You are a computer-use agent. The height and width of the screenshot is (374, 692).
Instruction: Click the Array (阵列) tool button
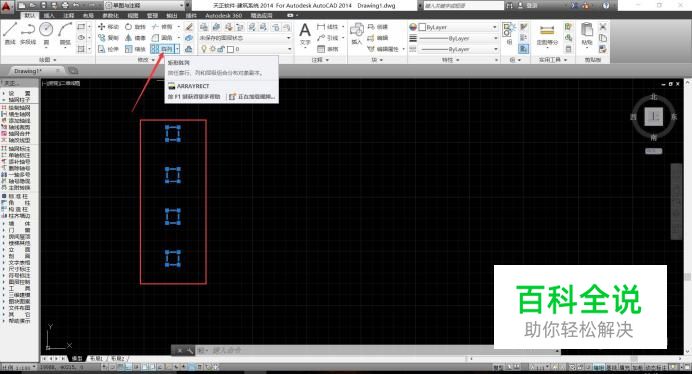tap(162, 49)
